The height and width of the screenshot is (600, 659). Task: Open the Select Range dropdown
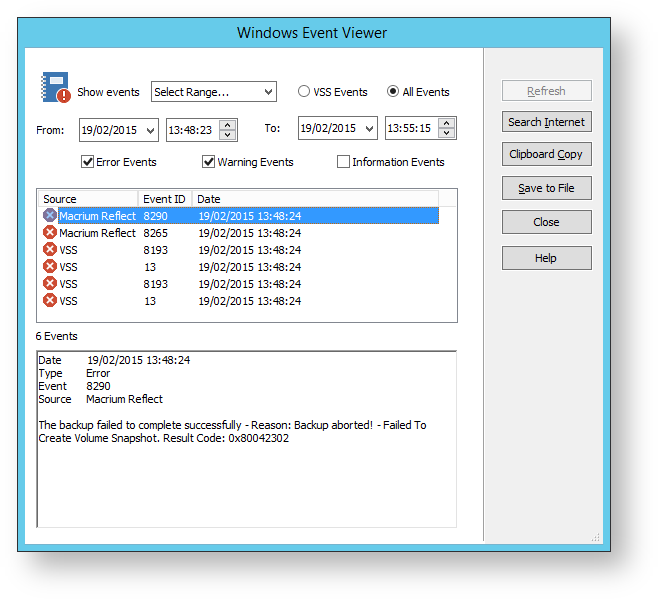214,92
